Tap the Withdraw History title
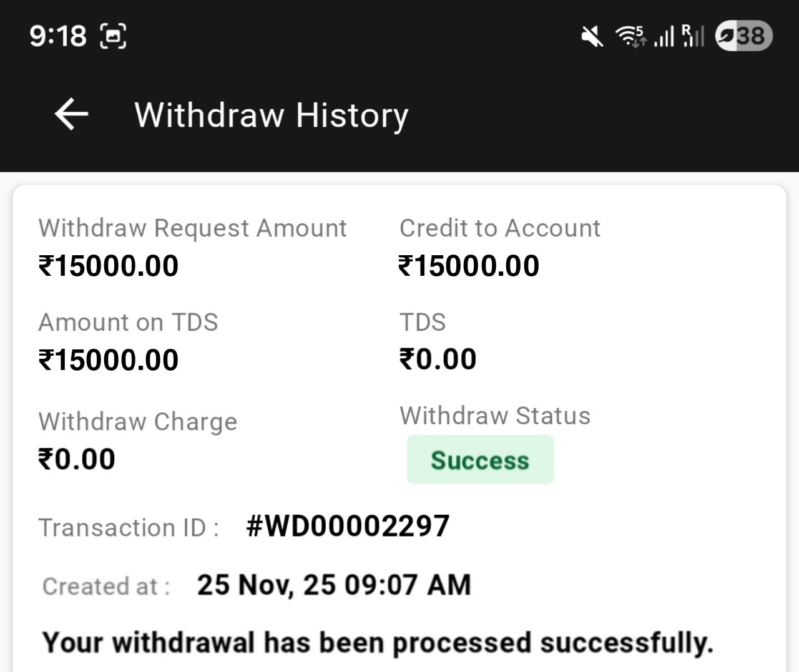The height and width of the screenshot is (672, 799). (272, 115)
